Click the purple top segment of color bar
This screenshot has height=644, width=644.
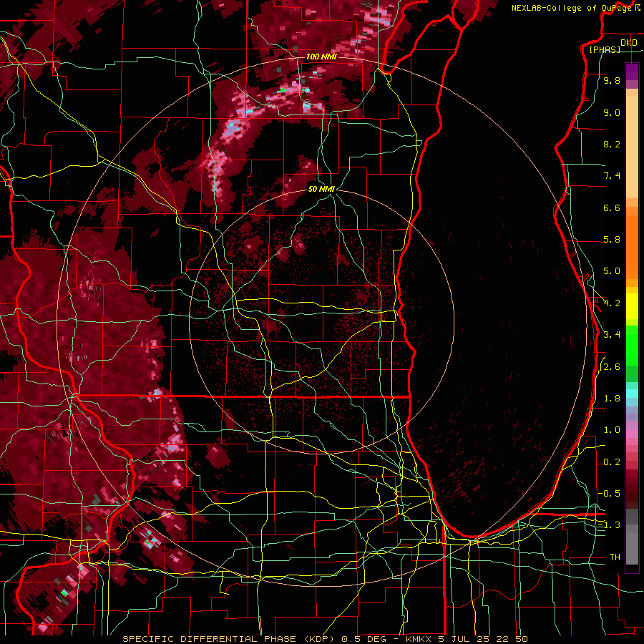click(632, 72)
